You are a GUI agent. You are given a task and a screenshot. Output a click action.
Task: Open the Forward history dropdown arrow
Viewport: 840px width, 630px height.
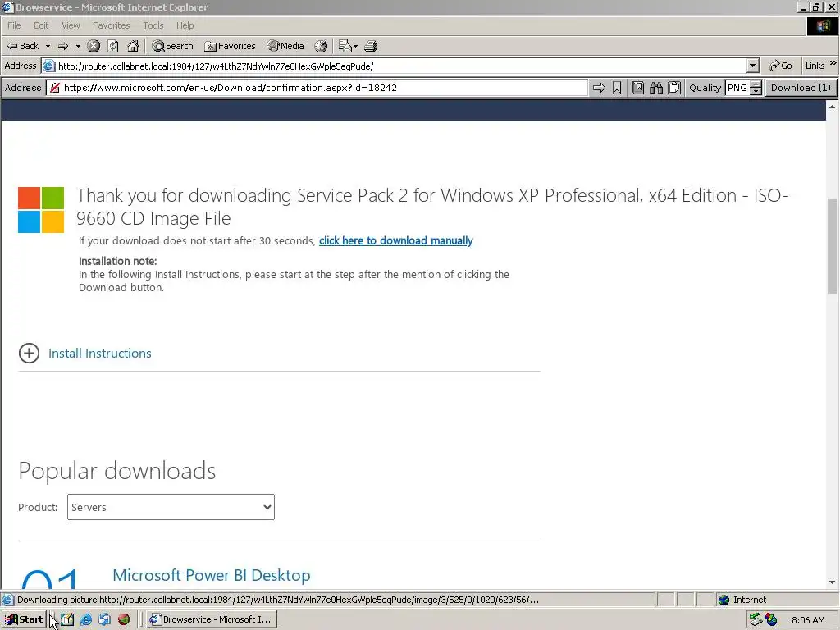(78, 46)
